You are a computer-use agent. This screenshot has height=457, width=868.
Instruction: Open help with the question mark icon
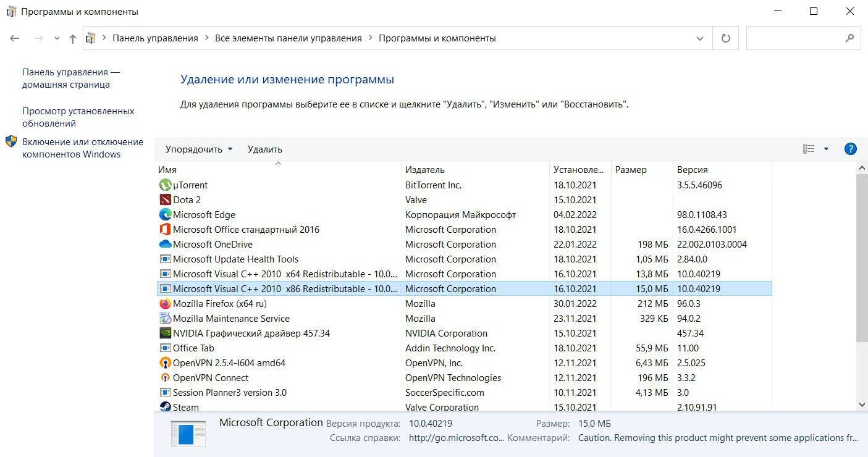pyautogui.click(x=850, y=149)
